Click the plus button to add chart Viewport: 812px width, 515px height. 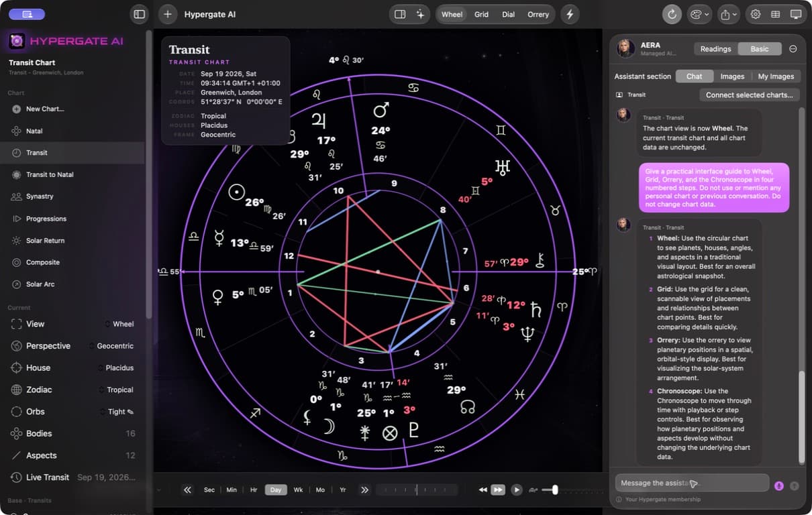click(168, 14)
